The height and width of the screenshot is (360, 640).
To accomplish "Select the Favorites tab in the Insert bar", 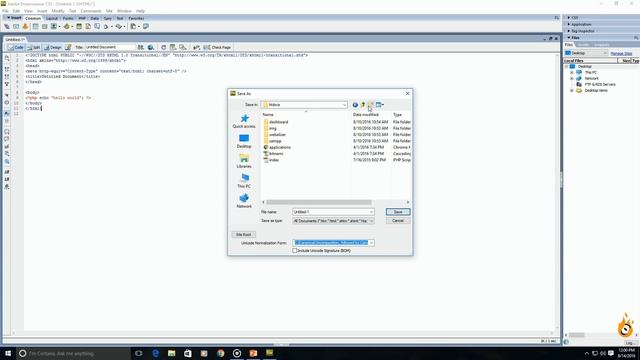I will (x=136, y=18).
